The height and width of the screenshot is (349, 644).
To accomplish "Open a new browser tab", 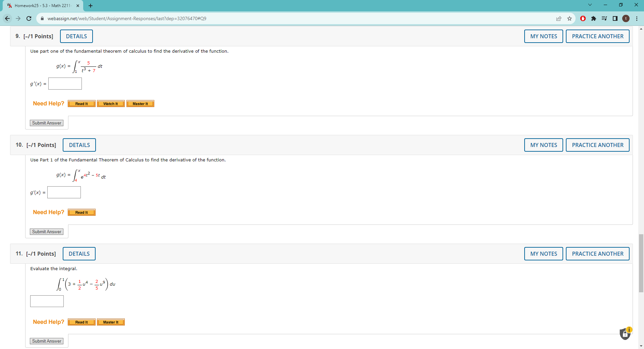I will click(90, 5).
